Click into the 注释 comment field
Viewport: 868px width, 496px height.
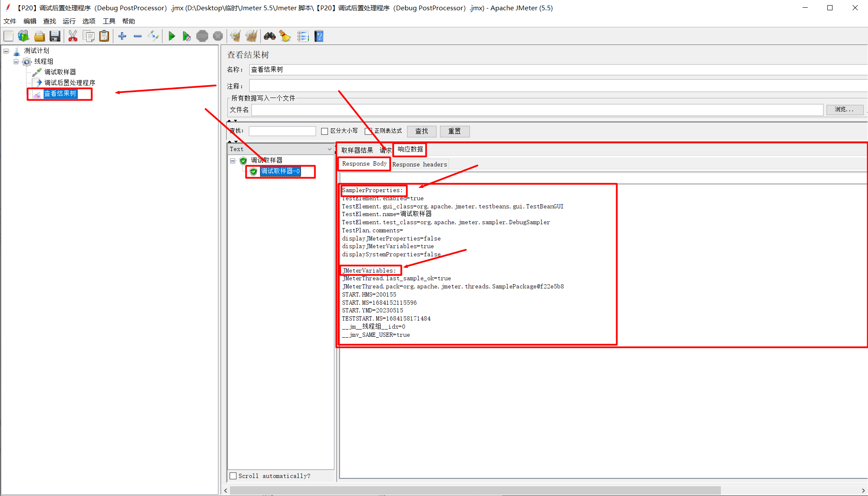coord(558,86)
